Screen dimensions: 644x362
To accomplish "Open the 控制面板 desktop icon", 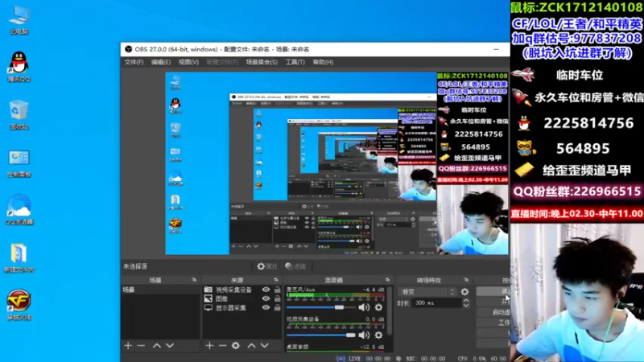I will [x=19, y=162].
